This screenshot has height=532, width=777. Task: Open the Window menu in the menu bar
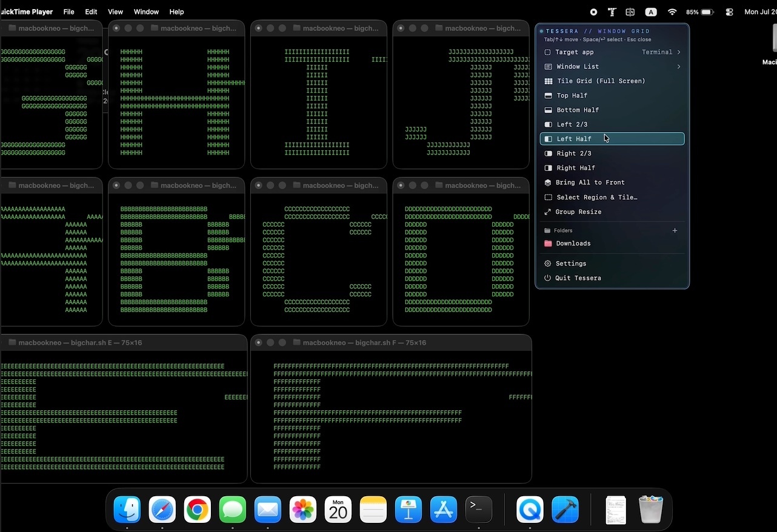pos(146,12)
